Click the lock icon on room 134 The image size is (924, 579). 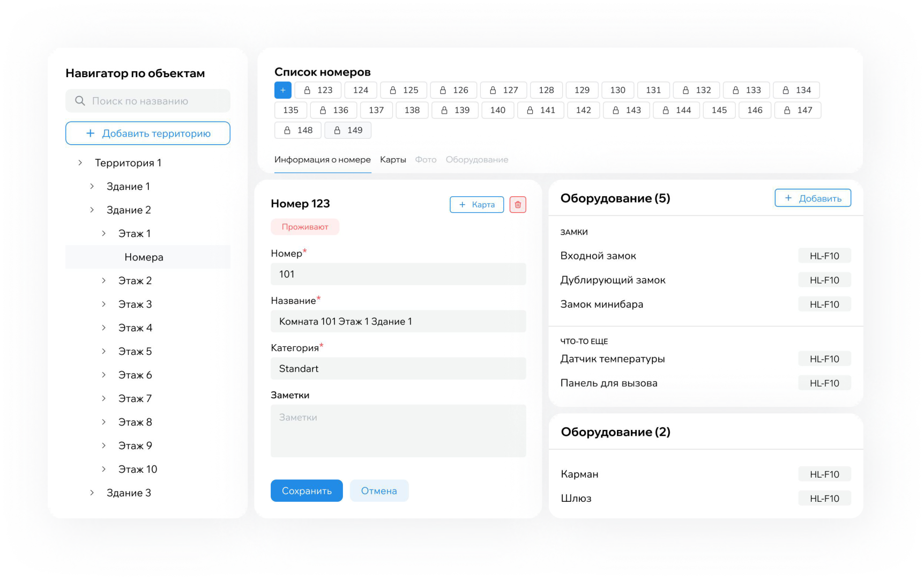pyautogui.click(x=785, y=90)
